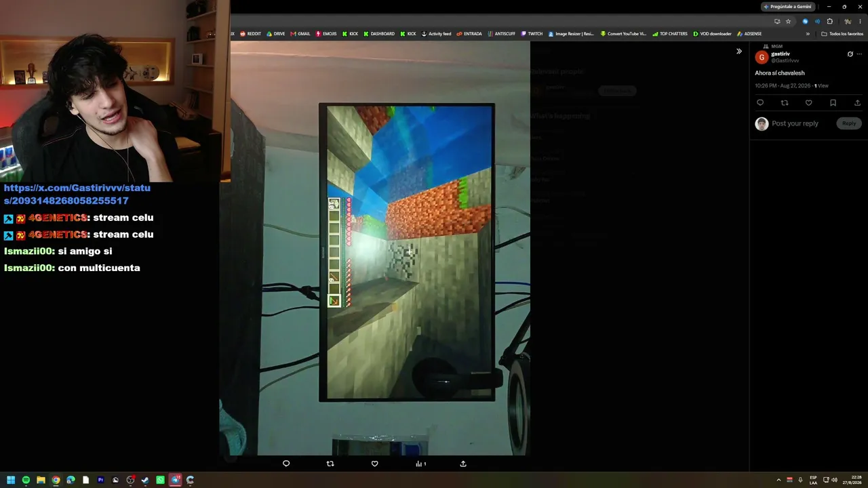Click the reply icon below the photo
Viewport: 868px width, 488px height.
click(286, 464)
